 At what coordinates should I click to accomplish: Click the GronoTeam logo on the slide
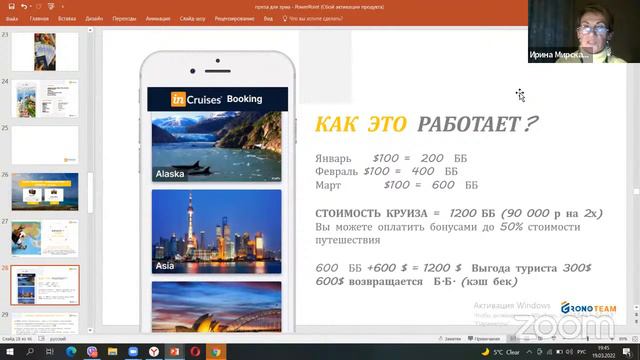point(588,308)
